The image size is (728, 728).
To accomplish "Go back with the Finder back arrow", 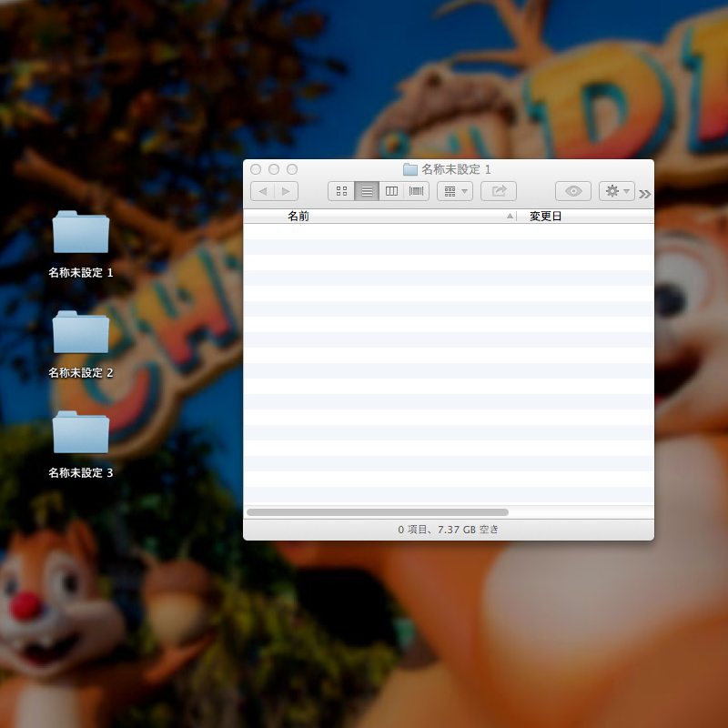I will (x=262, y=191).
